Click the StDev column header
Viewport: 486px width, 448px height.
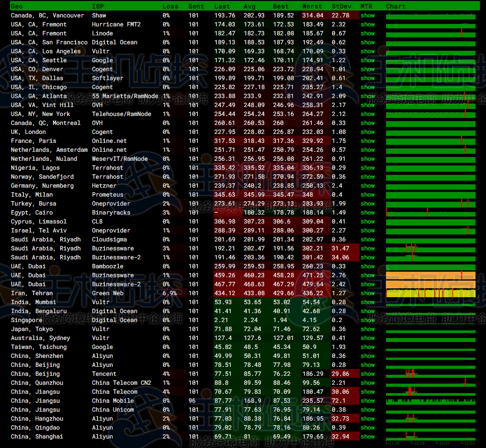click(x=341, y=6)
